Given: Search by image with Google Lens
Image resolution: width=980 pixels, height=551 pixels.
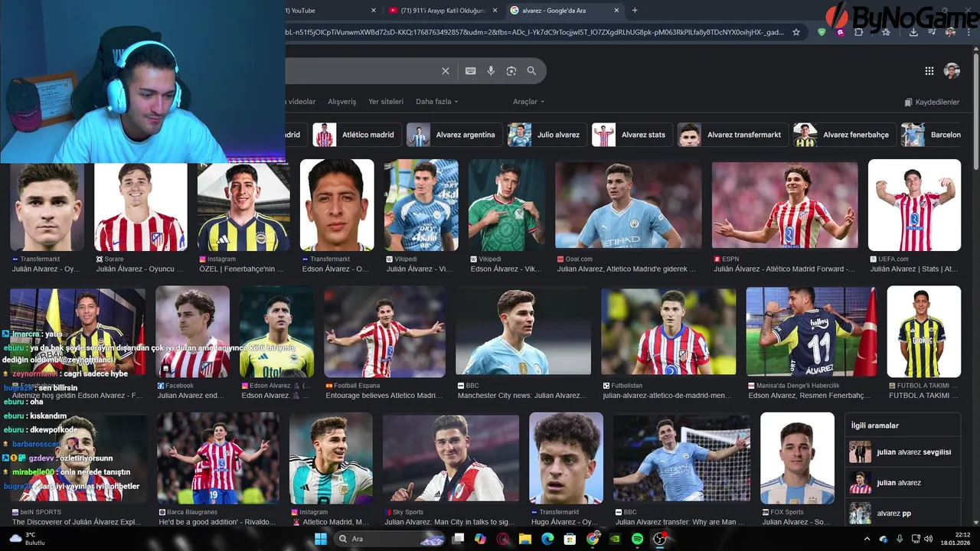Looking at the screenshot, I should click(x=511, y=71).
